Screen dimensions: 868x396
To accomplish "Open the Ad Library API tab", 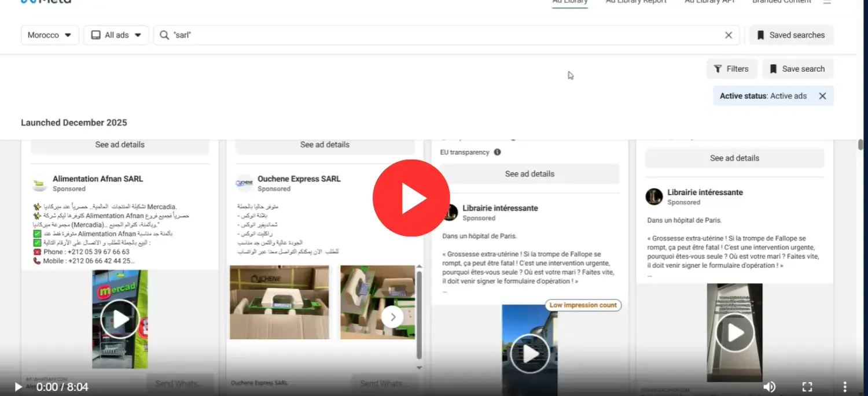I will pyautogui.click(x=709, y=2).
